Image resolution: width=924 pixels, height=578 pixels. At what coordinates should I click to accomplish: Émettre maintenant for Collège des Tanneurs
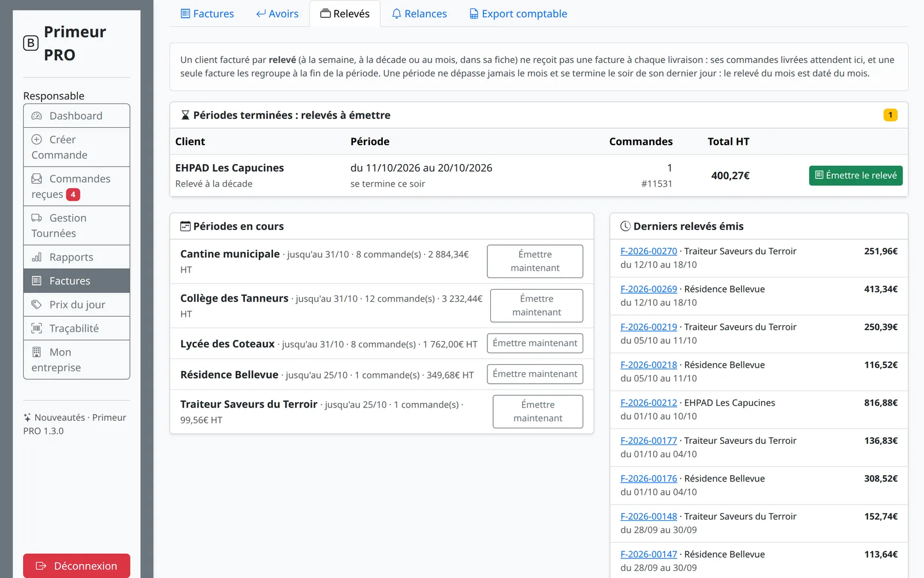tap(536, 306)
